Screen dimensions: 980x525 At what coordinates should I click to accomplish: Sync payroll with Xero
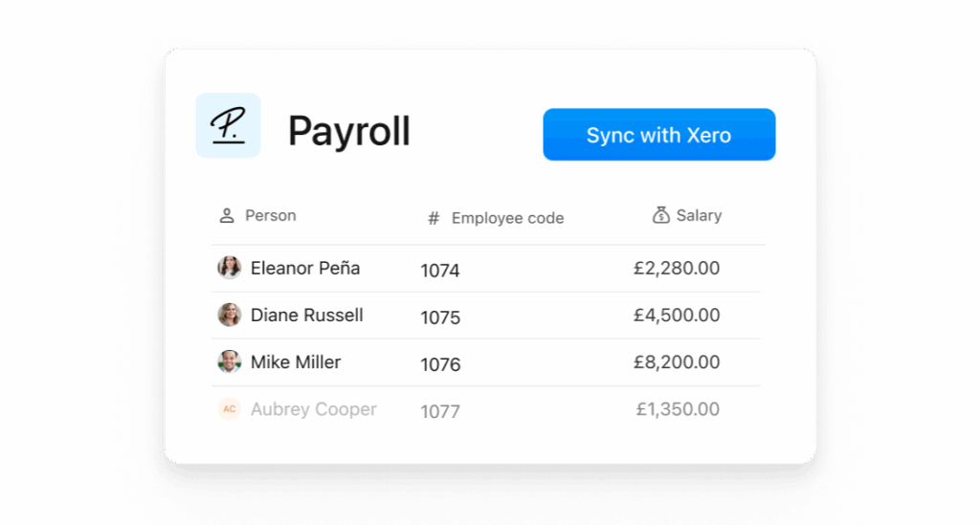pyautogui.click(x=658, y=135)
